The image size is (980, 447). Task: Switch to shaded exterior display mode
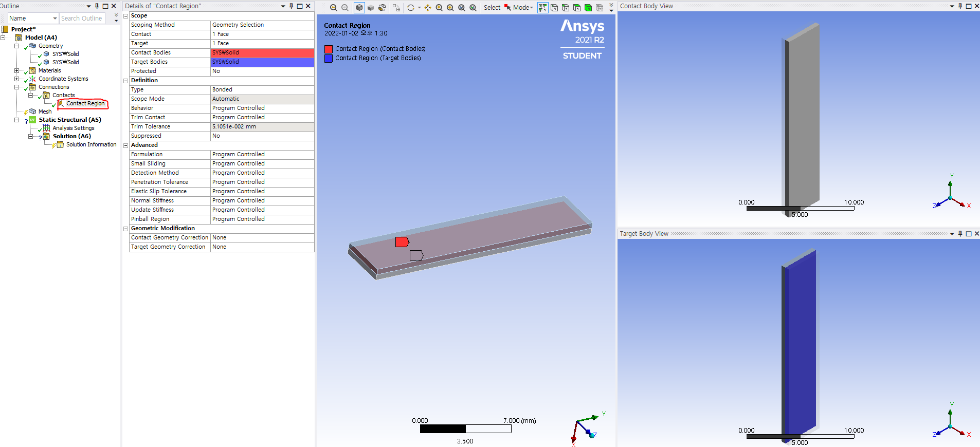coord(371,7)
